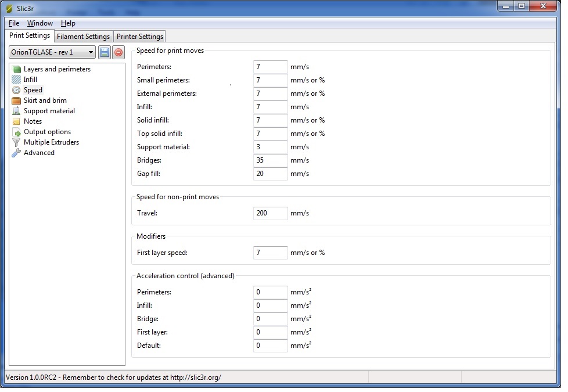Open the File menu
568x392 pixels.
coord(14,23)
